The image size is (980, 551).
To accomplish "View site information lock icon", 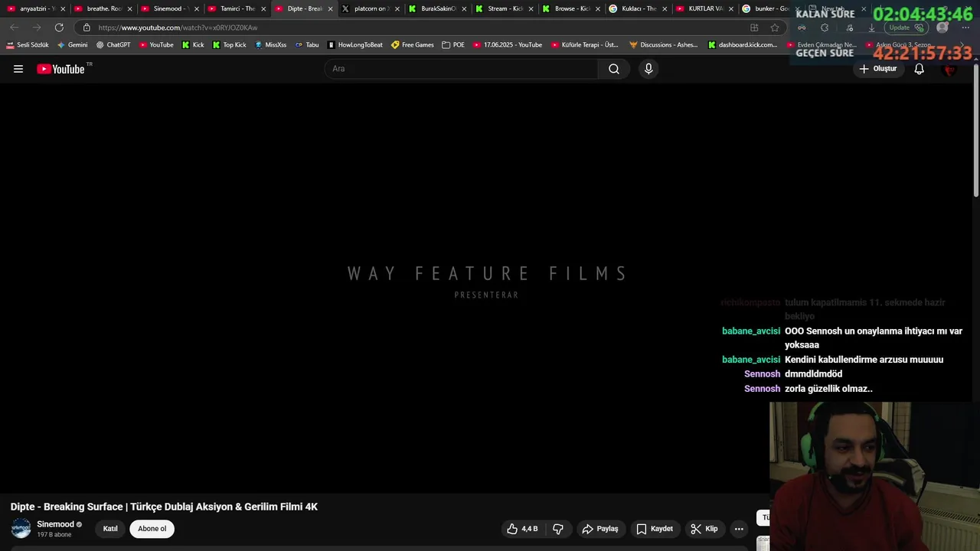I will [x=87, y=28].
